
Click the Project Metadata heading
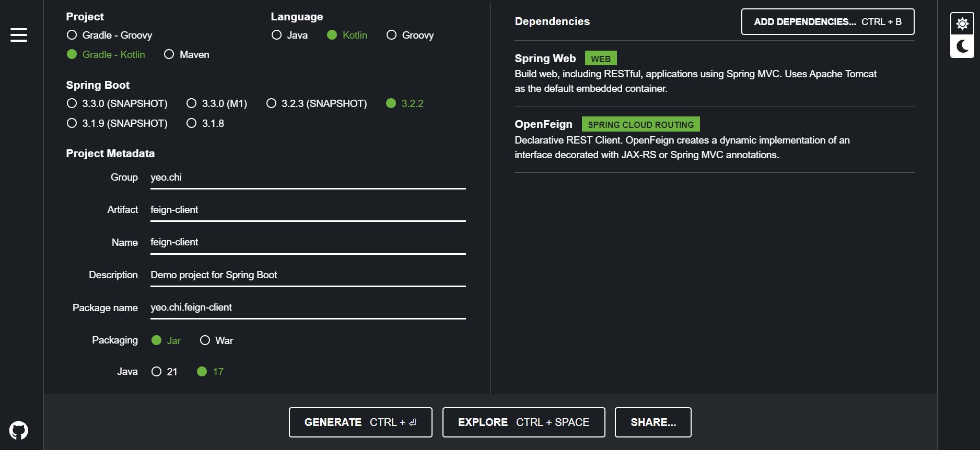click(x=110, y=153)
